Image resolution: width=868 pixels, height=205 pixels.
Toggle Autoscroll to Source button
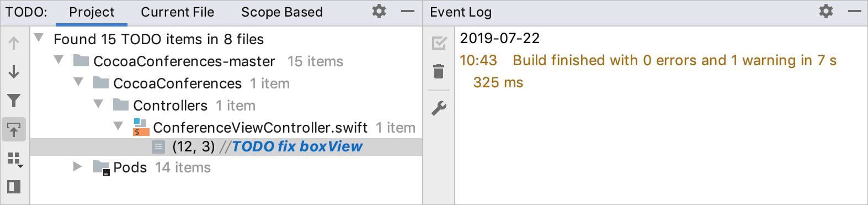pyautogui.click(x=14, y=129)
